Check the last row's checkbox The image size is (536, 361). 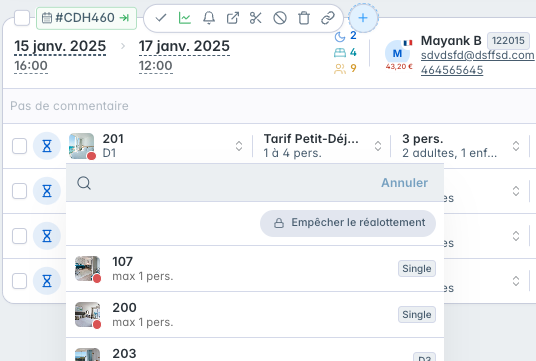19,281
